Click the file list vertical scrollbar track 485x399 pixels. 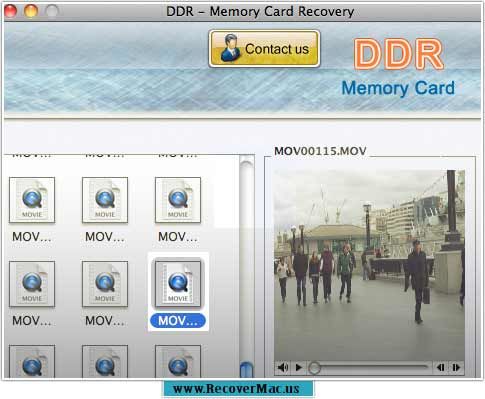[247, 263]
